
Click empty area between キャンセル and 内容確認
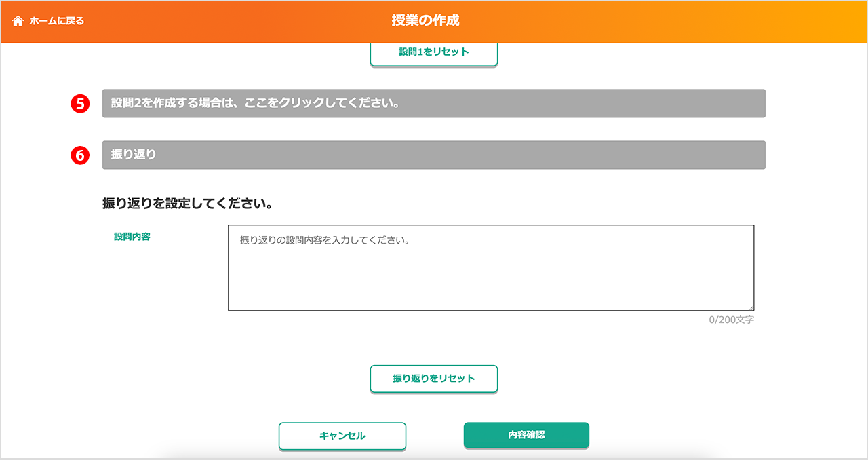(435, 436)
